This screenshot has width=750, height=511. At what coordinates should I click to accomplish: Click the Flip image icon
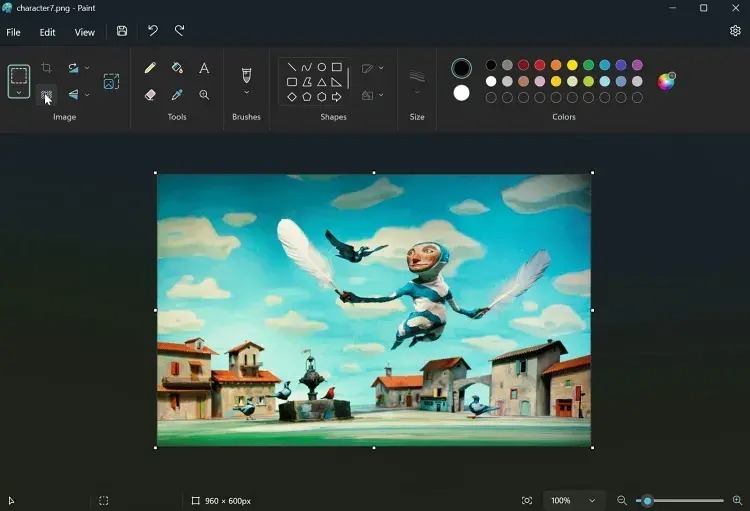pos(73,94)
